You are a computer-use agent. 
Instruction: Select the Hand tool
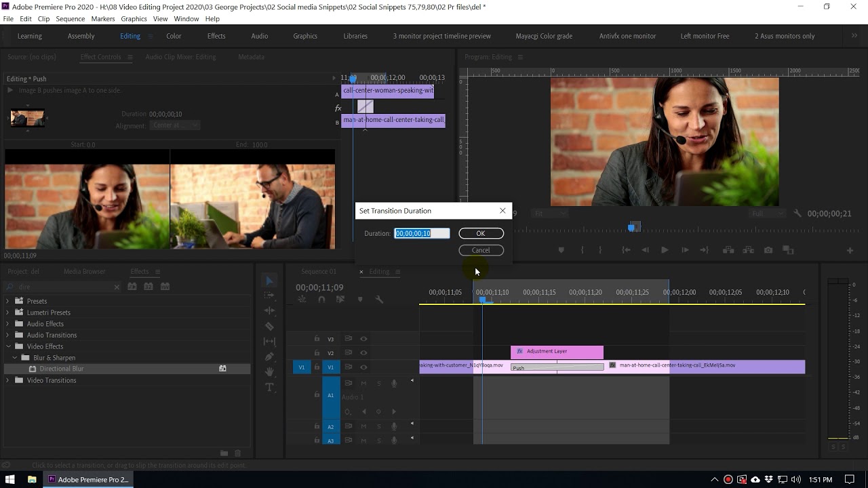(269, 372)
